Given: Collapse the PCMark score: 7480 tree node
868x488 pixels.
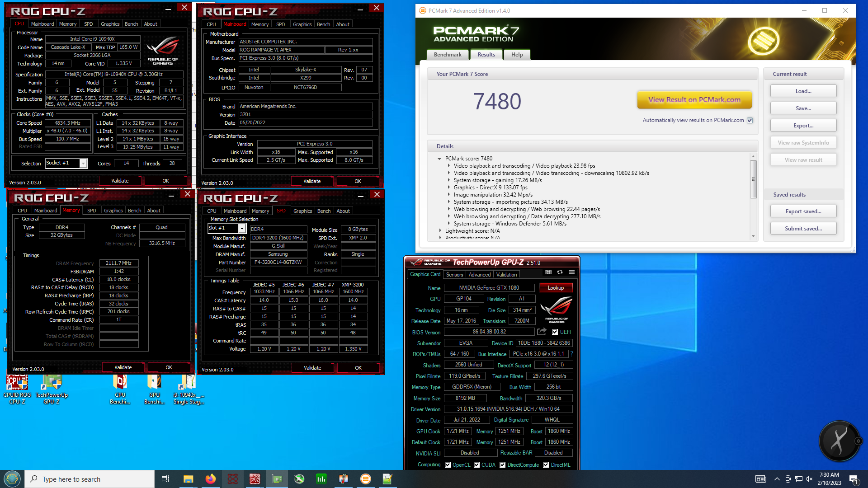Looking at the screenshot, I should point(439,159).
